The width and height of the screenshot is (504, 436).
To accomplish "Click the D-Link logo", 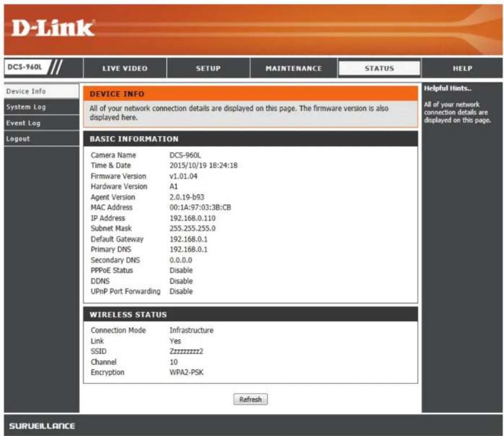I will point(53,28).
